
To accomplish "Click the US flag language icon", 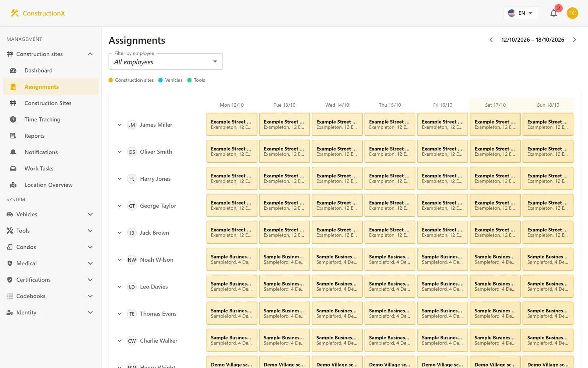I will (x=512, y=13).
